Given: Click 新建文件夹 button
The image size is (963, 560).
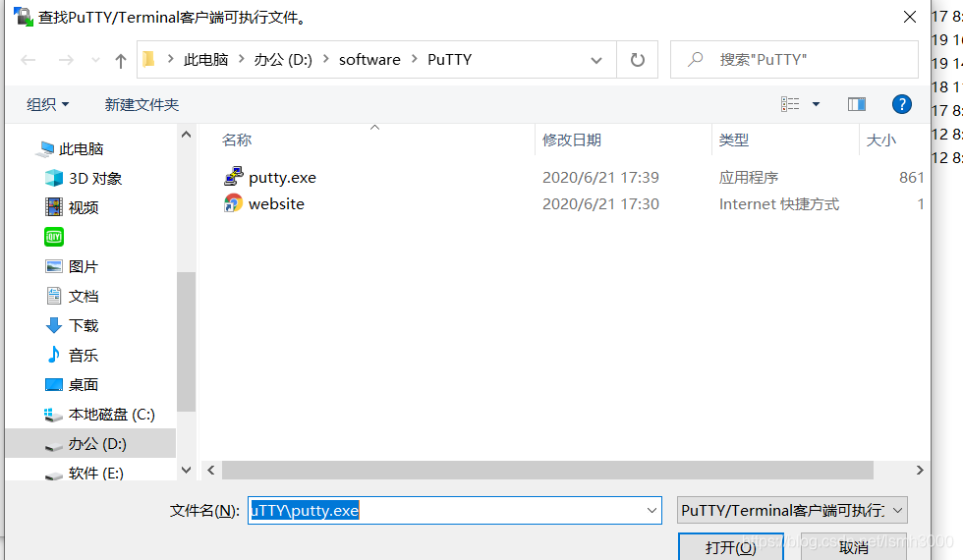Looking at the screenshot, I should tap(142, 104).
